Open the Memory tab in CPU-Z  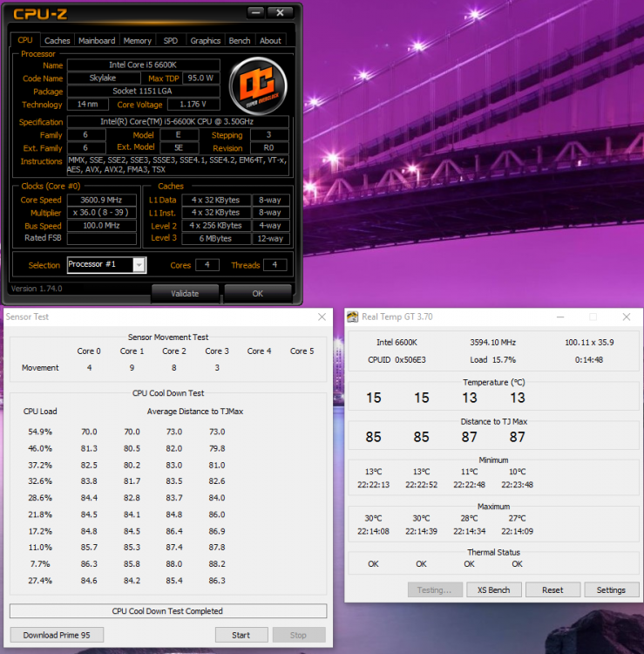(x=137, y=40)
